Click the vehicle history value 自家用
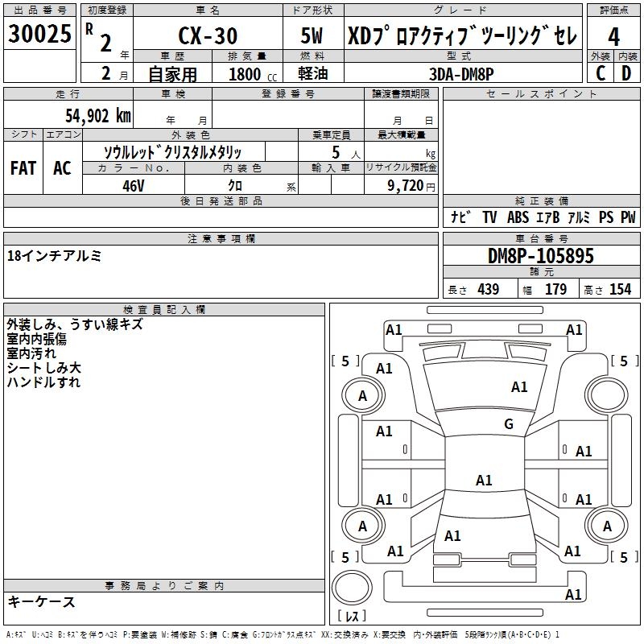 [x=172, y=74]
